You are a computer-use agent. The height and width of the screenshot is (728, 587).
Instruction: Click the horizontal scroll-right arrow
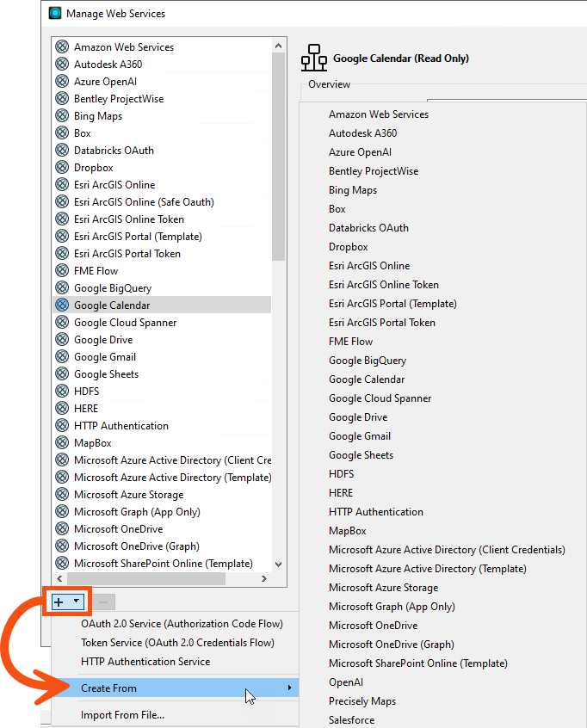coord(263,578)
